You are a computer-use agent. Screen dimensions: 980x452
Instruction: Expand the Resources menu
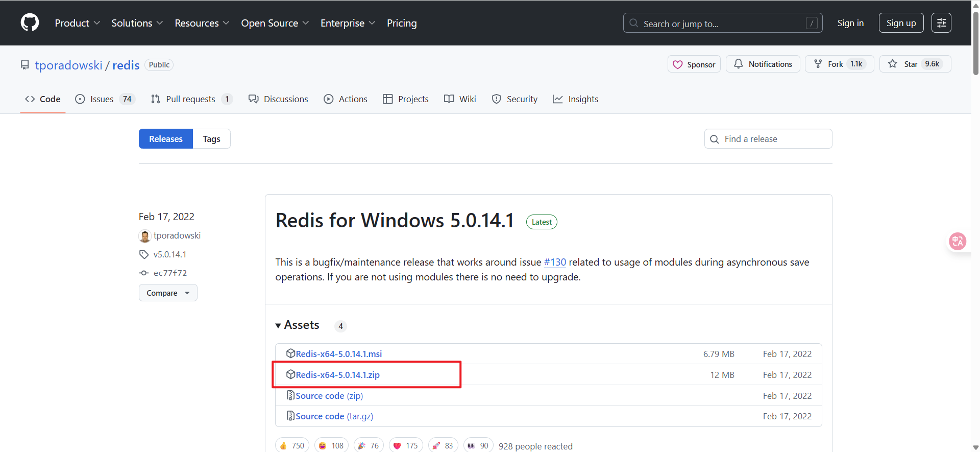[x=202, y=23]
